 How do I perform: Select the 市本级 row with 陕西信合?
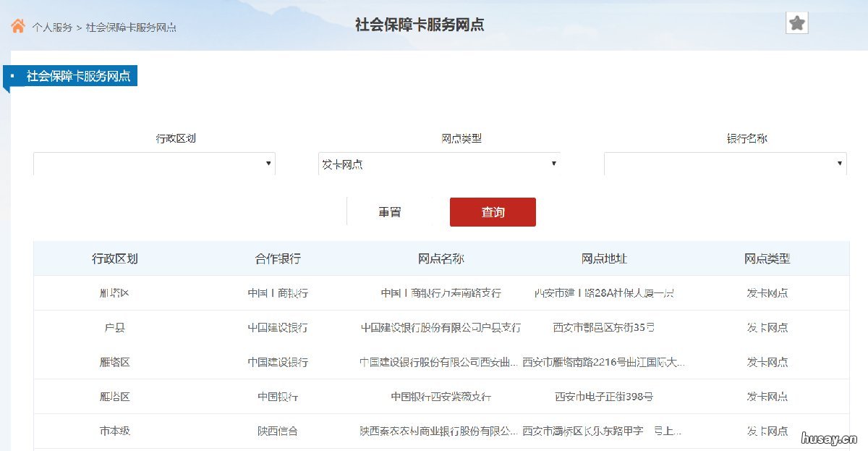434,431
